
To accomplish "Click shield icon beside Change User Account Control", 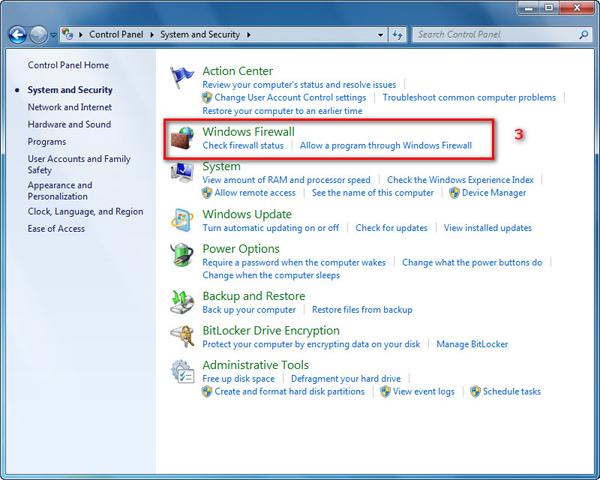I will click(x=207, y=98).
